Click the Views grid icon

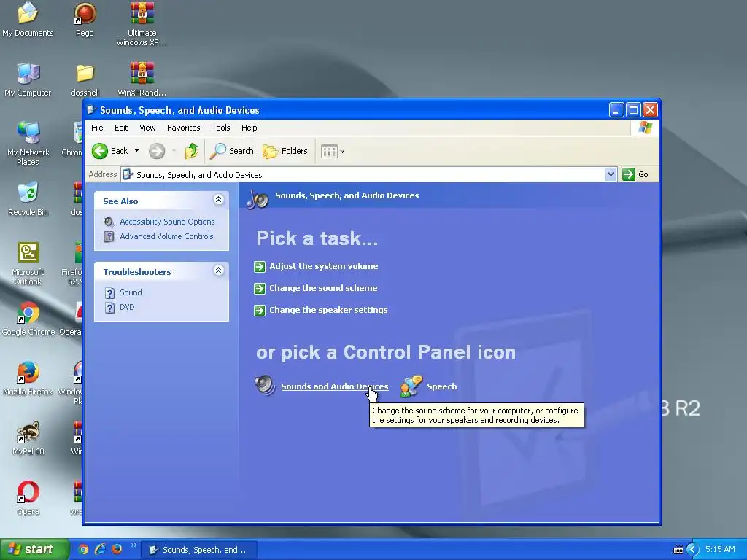pos(329,152)
